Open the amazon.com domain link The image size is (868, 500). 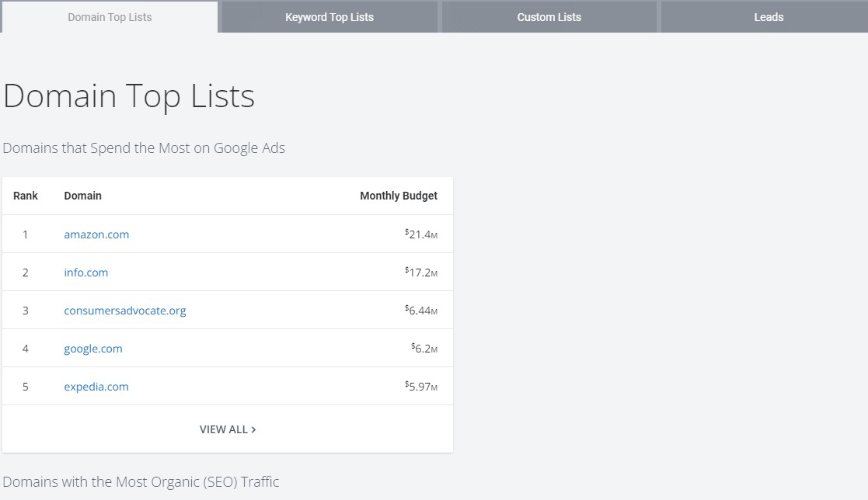pos(96,234)
